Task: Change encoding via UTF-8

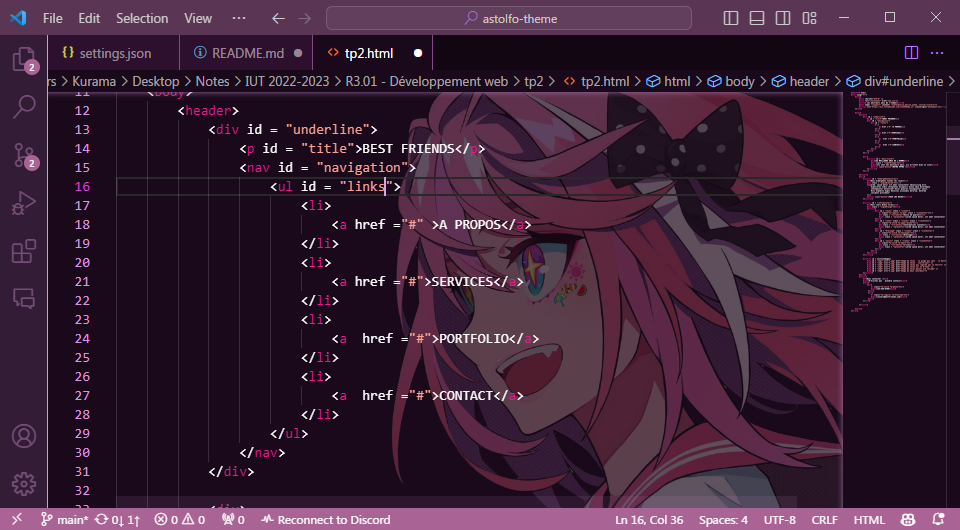Action: point(779,520)
